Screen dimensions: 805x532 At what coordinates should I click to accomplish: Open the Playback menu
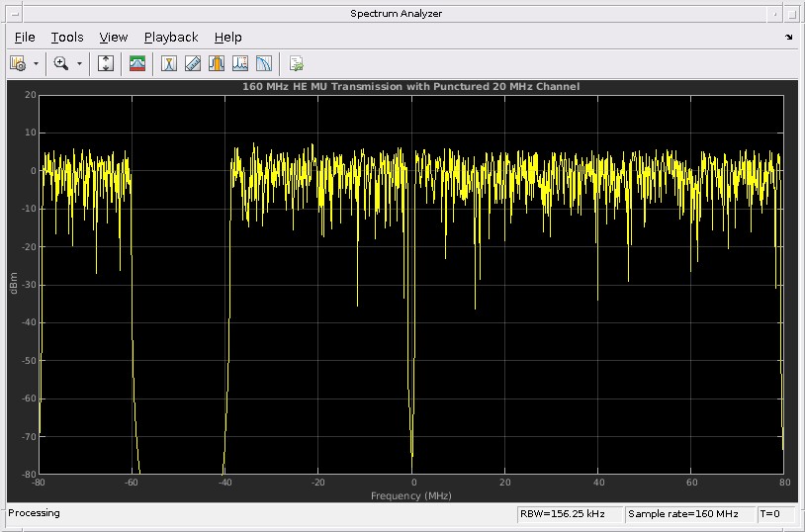click(171, 38)
